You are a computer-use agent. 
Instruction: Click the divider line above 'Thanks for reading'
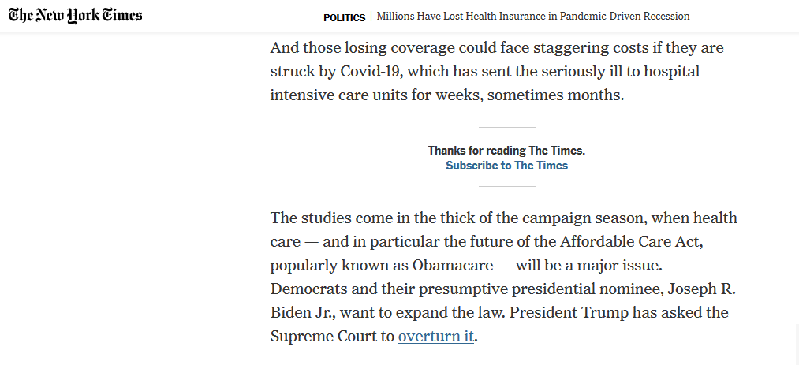[507, 127]
